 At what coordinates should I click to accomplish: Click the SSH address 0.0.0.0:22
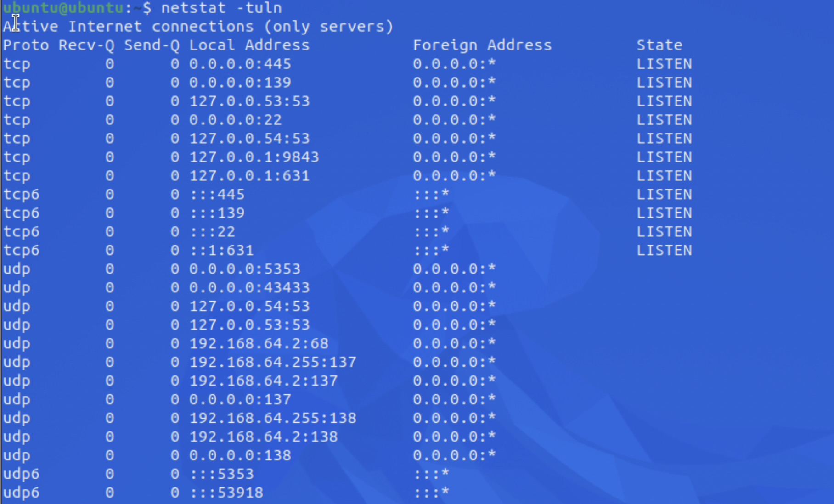(x=236, y=120)
